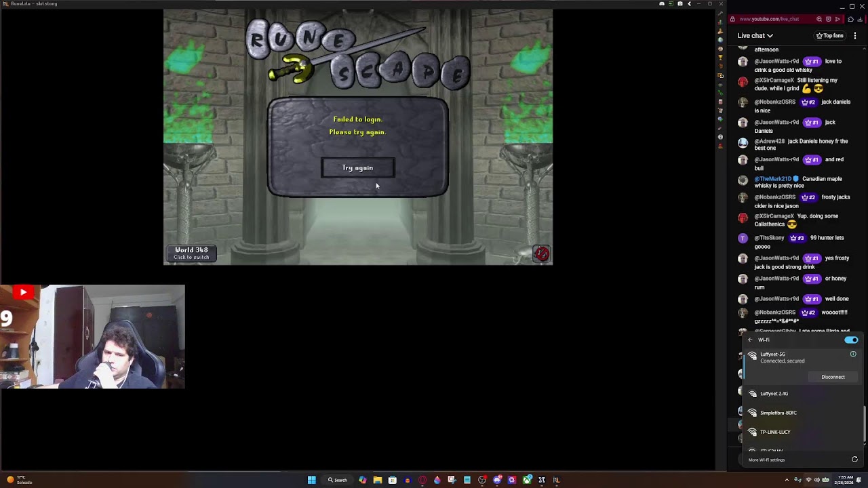
Task: Open File Explorer from the taskbar
Action: (x=378, y=480)
